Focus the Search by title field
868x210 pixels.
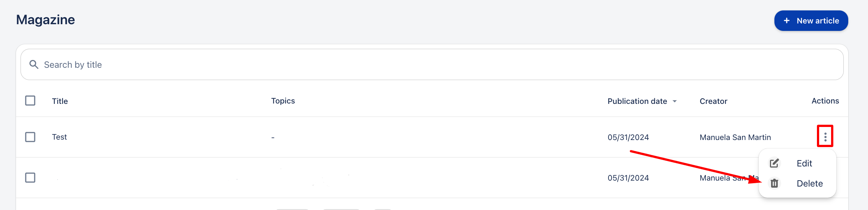tap(433, 64)
